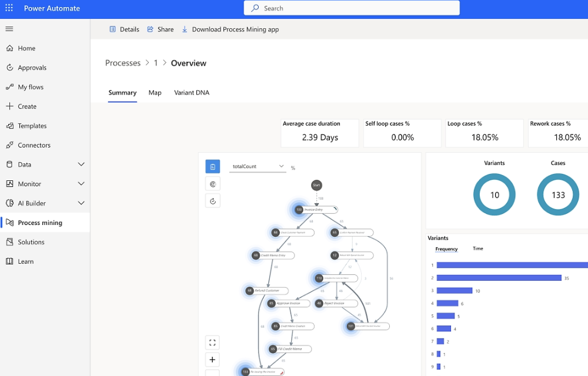Click Download Process Mining app

click(230, 29)
